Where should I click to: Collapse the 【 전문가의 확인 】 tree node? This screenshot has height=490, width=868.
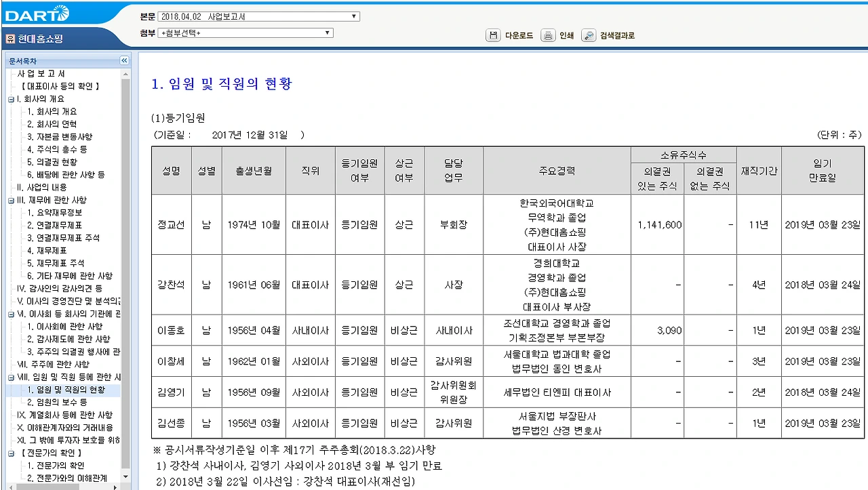click(10, 453)
